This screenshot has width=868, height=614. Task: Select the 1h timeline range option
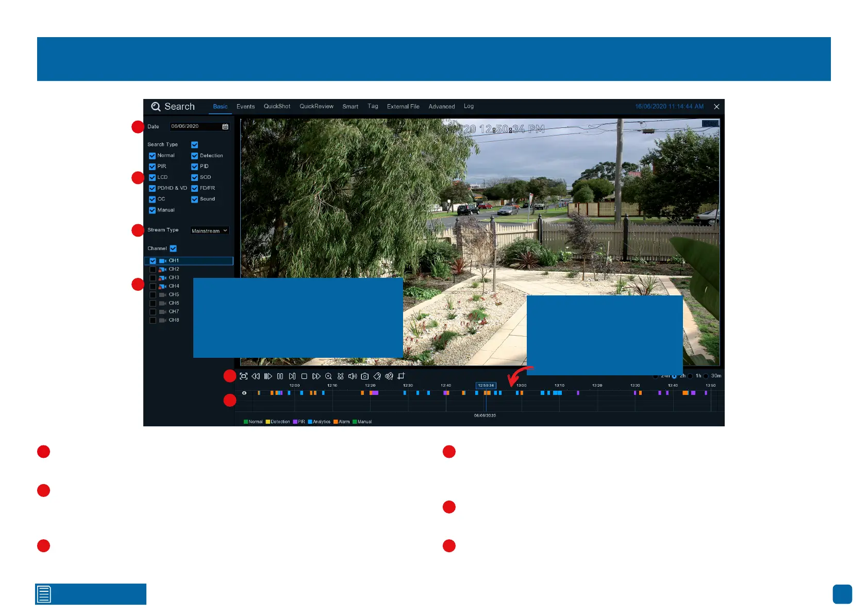coord(690,376)
